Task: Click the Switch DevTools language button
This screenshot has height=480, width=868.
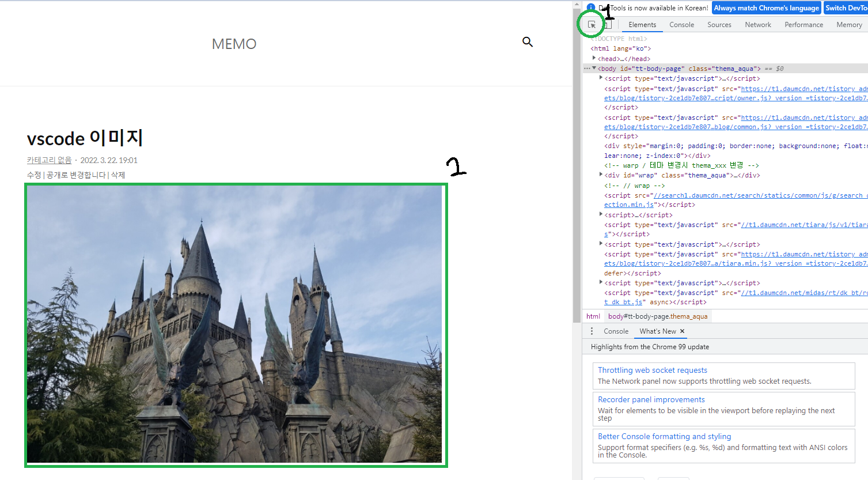Action: (846, 8)
